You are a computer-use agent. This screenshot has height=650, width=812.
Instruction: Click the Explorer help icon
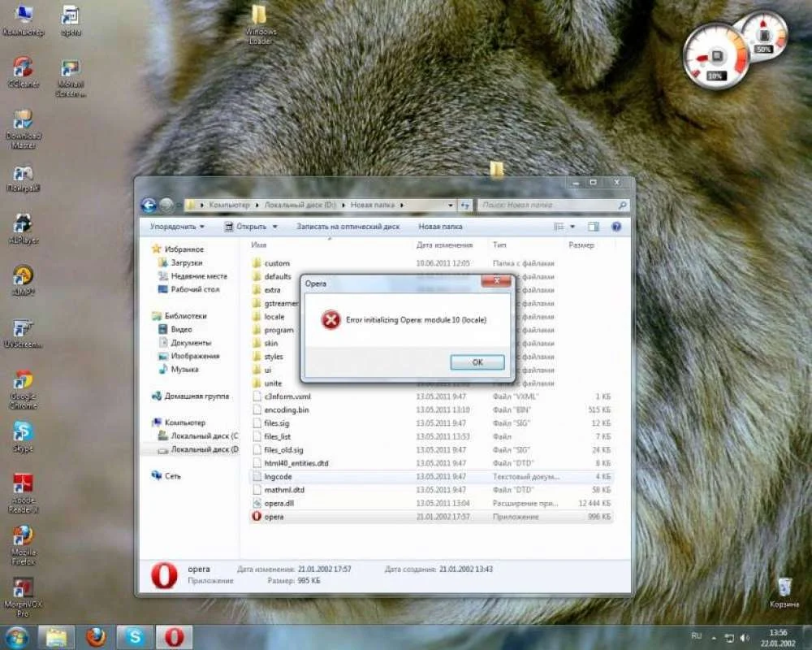(x=616, y=227)
